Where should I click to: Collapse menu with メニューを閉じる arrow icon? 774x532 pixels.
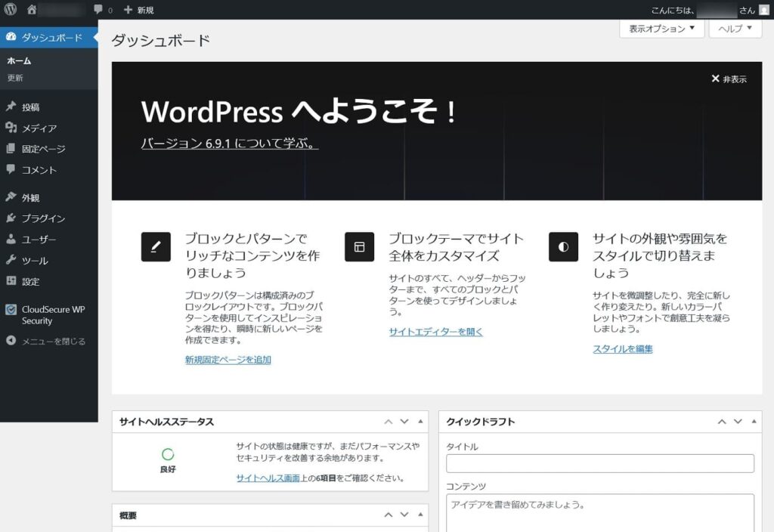11,341
